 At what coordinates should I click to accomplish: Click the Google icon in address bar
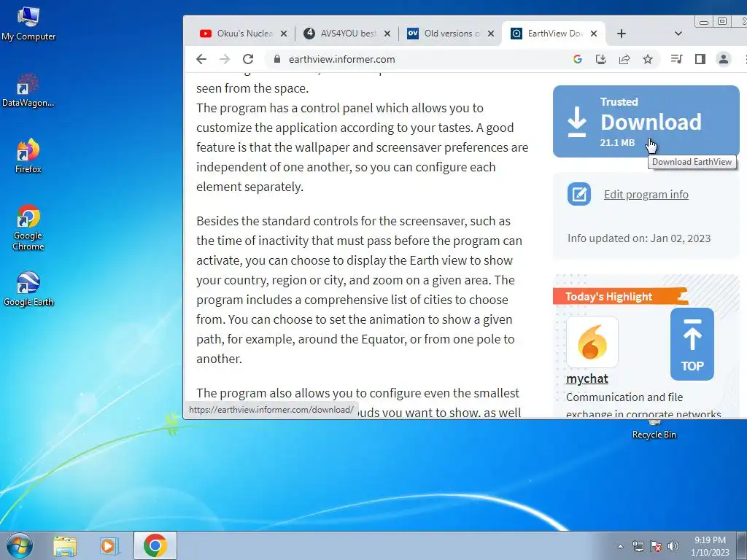pos(578,59)
